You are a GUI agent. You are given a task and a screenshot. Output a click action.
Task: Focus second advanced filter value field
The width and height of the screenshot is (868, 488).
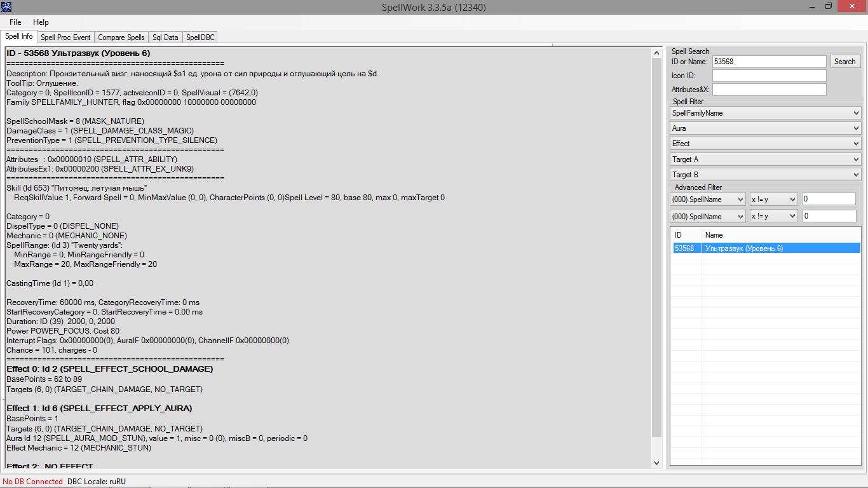coord(829,216)
